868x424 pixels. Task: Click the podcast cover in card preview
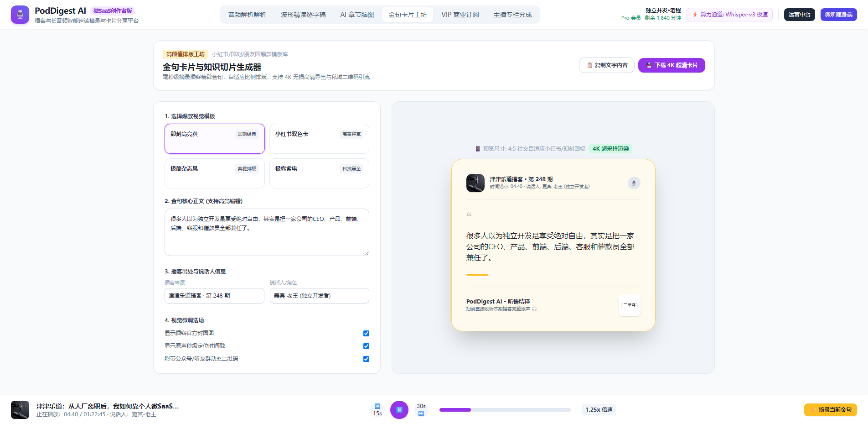[x=475, y=183]
